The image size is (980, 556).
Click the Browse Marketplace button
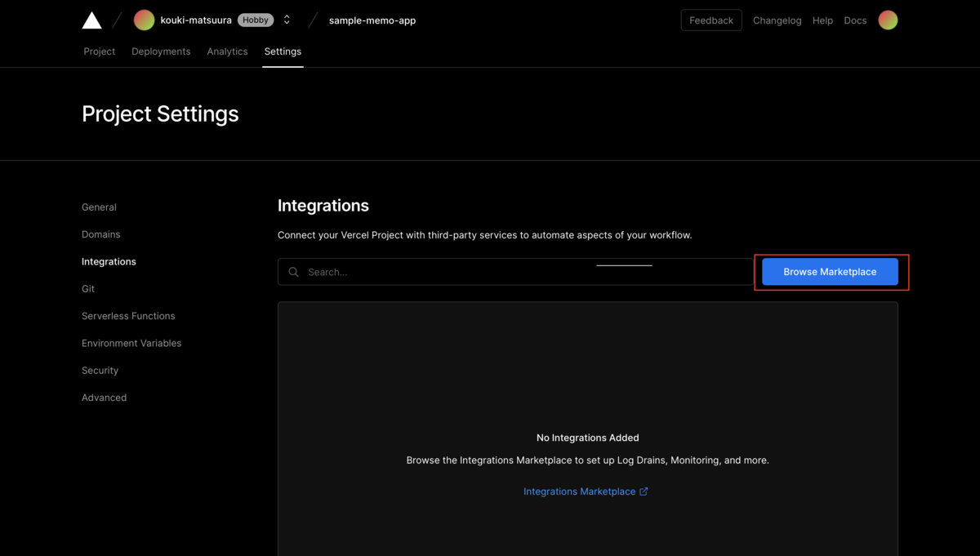coord(830,272)
